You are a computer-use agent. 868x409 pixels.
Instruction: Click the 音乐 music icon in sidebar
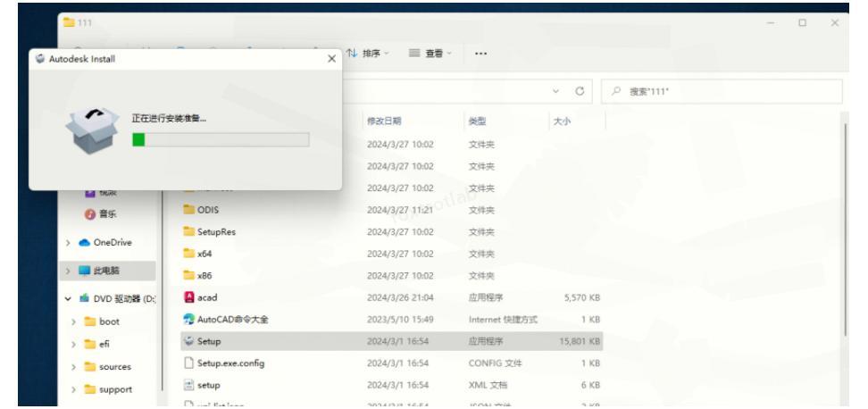pyautogui.click(x=89, y=213)
